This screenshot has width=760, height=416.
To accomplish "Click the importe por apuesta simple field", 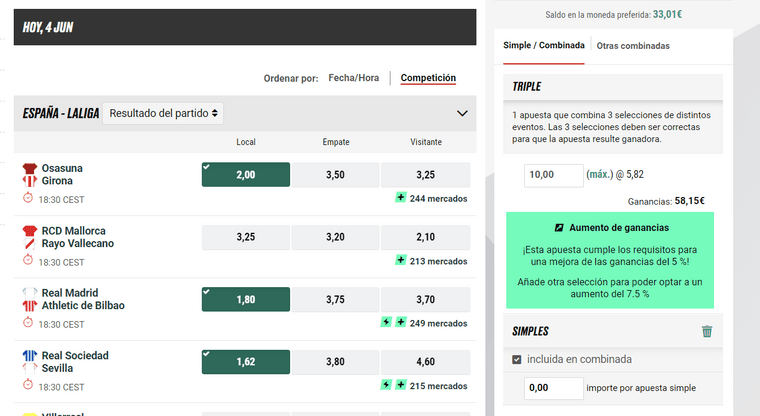I will click(x=554, y=388).
